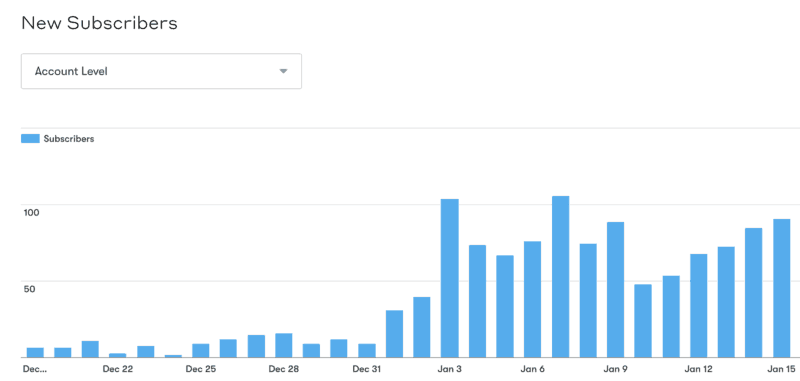Click the 50 y-axis value
This screenshot has width=800, height=381.
(x=30, y=289)
